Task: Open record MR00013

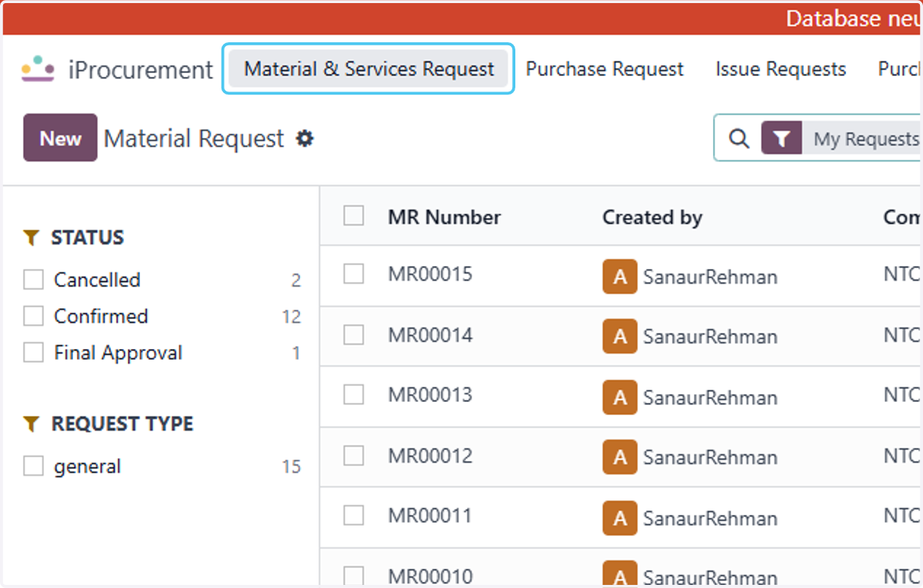Action: pyautogui.click(x=430, y=395)
